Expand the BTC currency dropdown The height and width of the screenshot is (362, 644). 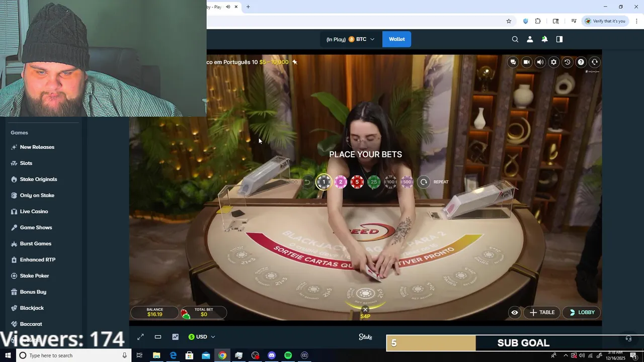[x=350, y=39]
